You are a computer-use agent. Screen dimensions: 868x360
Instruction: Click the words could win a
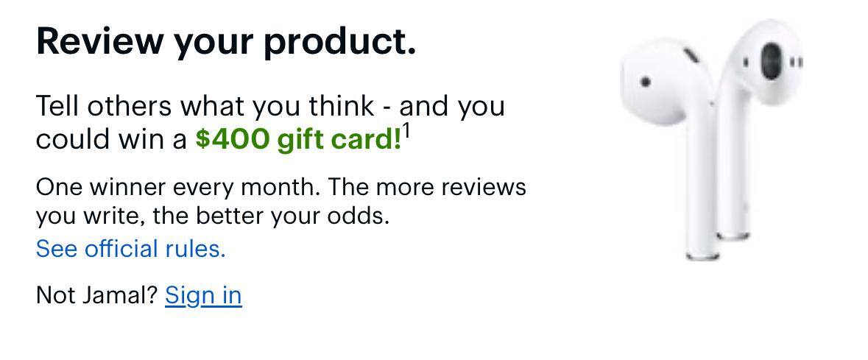coord(111,139)
